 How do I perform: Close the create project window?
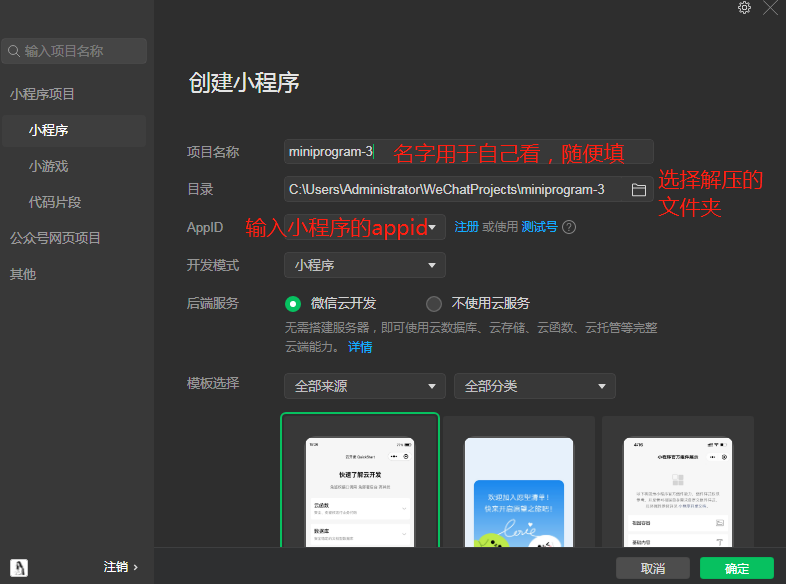[x=770, y=8]
